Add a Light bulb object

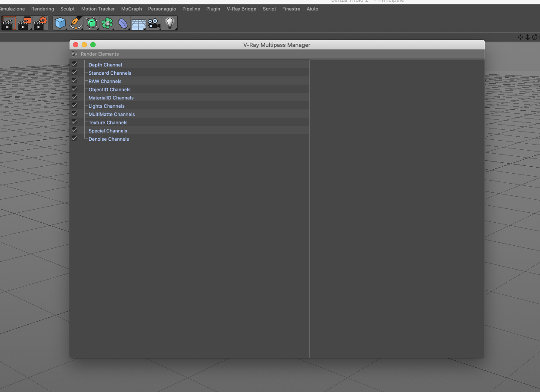[170, 23]
